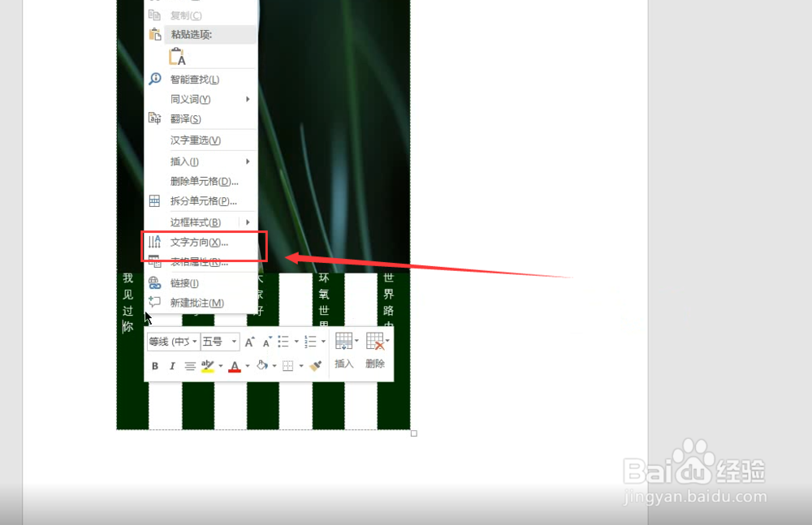
Task: Open the delete table dropdown arrow
Action: click(388, 341)
